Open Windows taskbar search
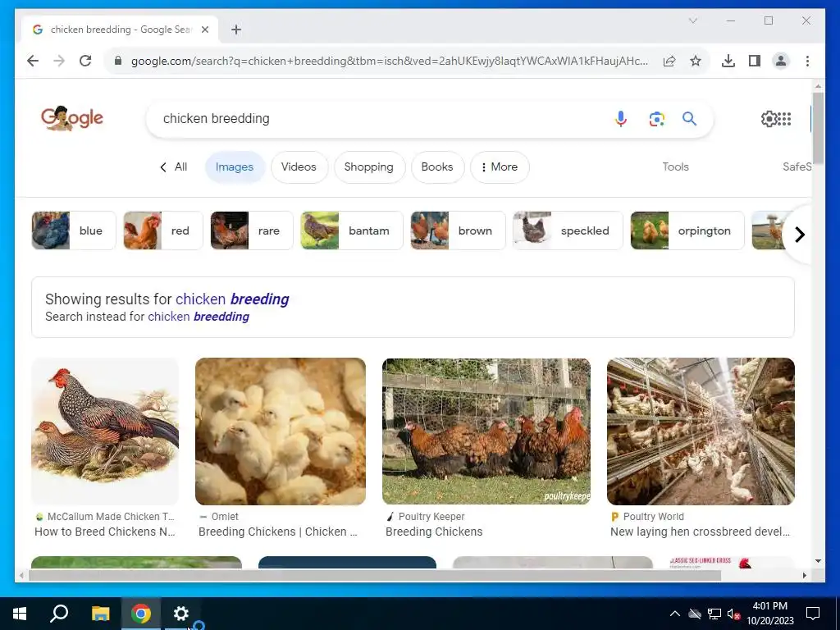Viewport: 840px width, 630px height. [x=59, y=614]
